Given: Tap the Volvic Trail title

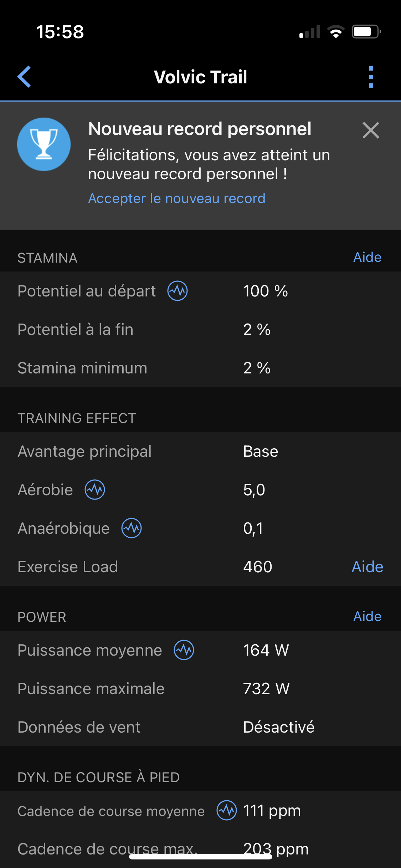Looking at the screenshot, I should click(x=200, y=77).
